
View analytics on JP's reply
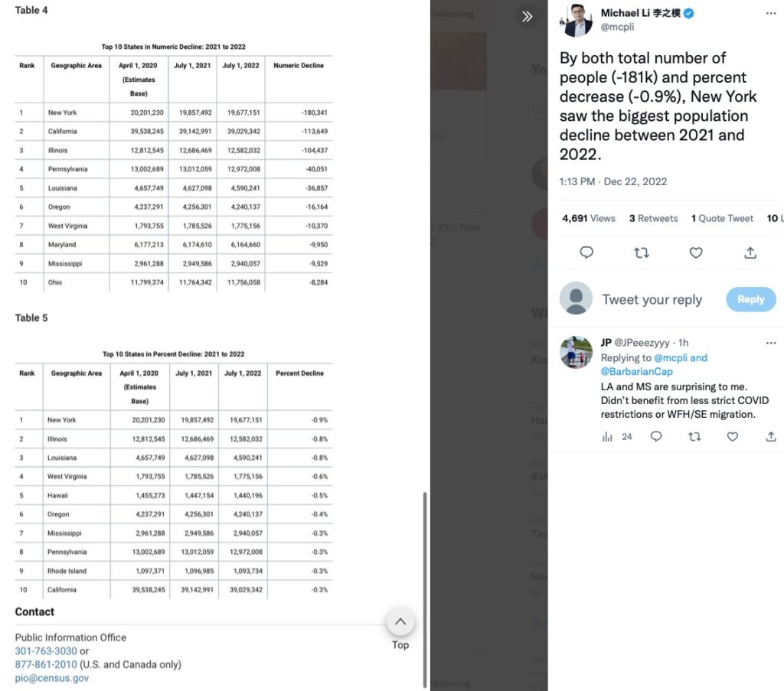pyautogui.click(x=609, y=436)
